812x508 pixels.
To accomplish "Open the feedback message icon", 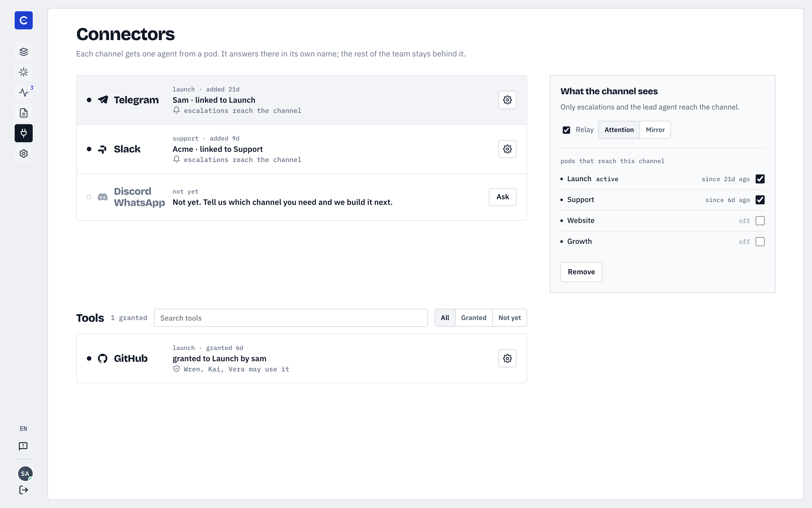I will 23,446.
